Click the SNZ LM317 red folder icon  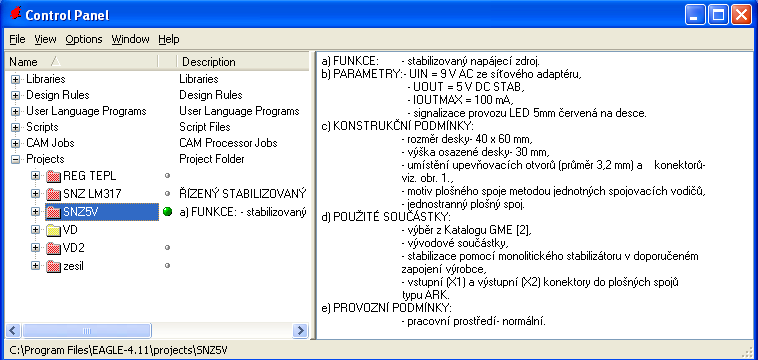[53, 194]
